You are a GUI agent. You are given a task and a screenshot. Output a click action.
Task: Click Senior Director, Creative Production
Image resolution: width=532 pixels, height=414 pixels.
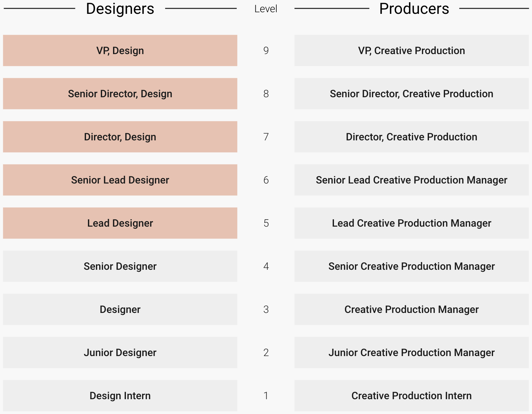(x=412, y=94)
